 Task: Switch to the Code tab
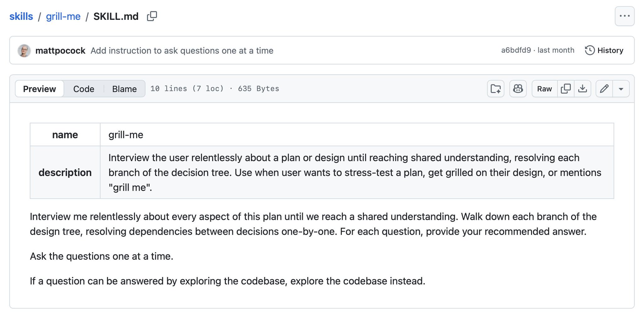84,89
